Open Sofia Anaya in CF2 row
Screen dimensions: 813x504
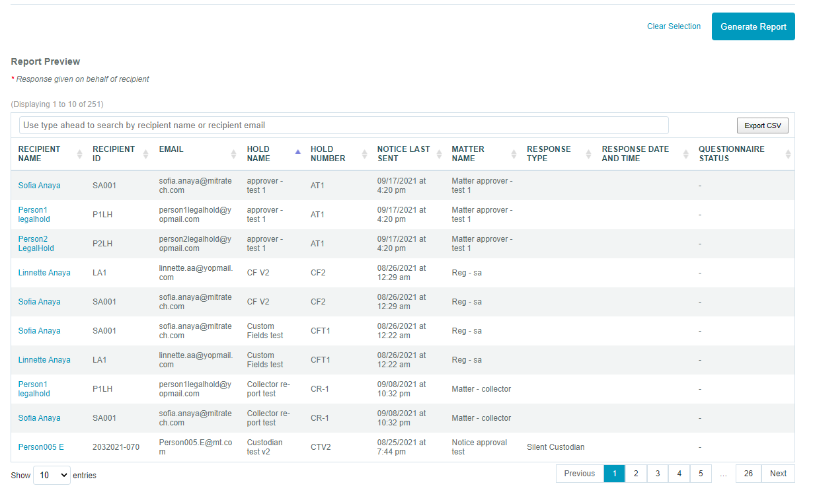pyautogui.click(x=39, y=302)
